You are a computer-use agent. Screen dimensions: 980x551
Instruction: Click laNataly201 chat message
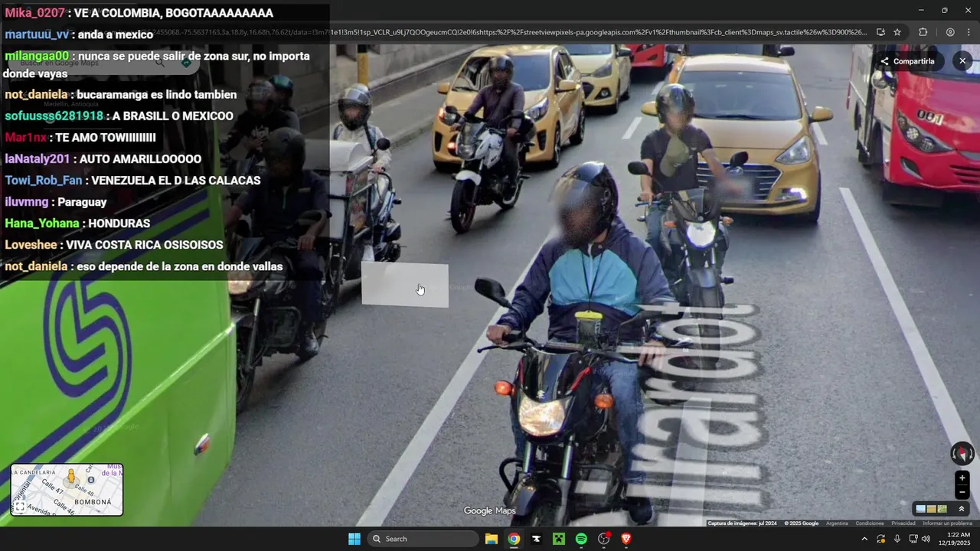tap(103, 159)
